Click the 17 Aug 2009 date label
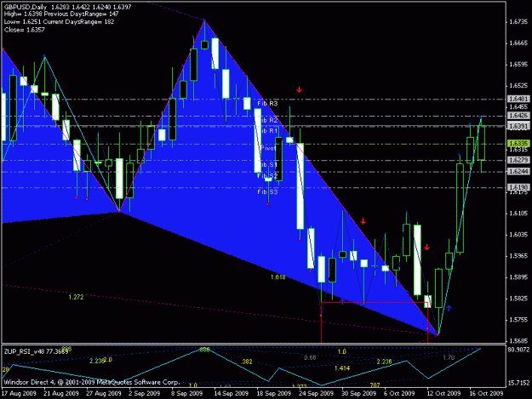The height and width of the screenshot is (399, 532). coord(19,394)
